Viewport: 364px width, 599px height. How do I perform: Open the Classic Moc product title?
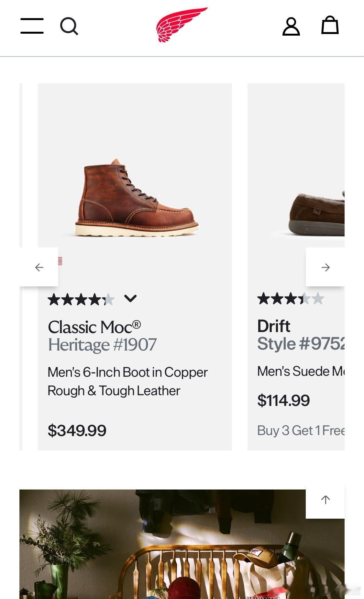pos(94,327)
